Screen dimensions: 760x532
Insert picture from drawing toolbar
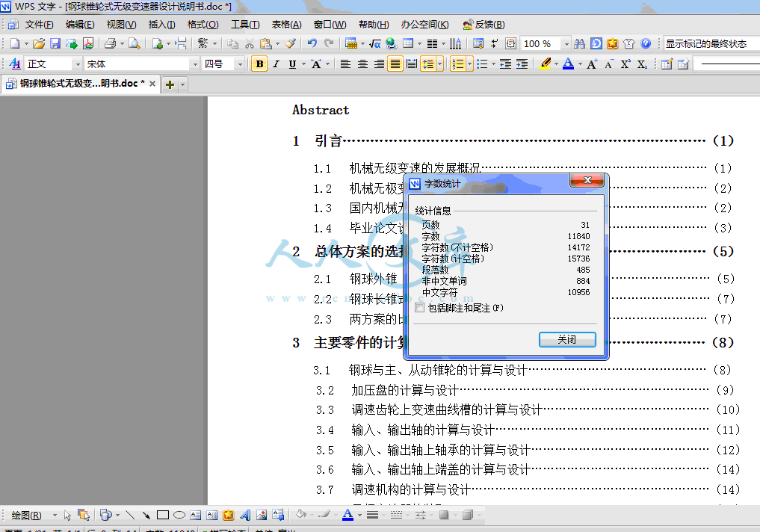tap(262, 515)
